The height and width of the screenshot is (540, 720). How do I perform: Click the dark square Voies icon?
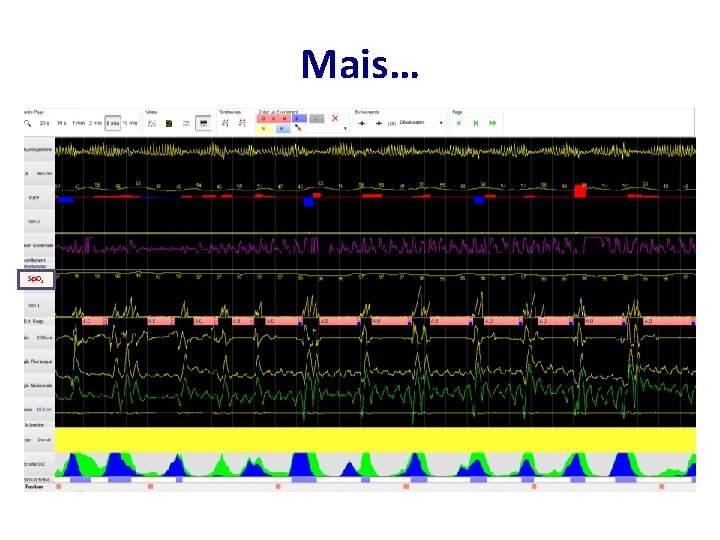point(169,123)
